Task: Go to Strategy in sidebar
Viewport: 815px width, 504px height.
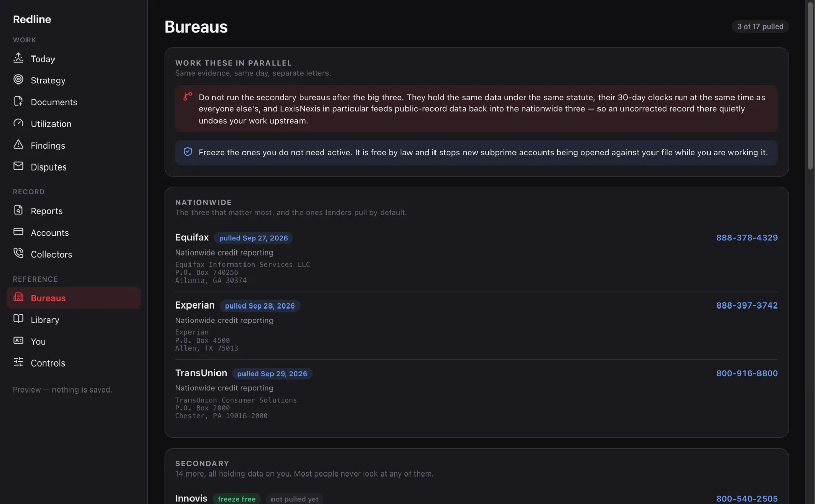Action: click(x=73, y=80)
